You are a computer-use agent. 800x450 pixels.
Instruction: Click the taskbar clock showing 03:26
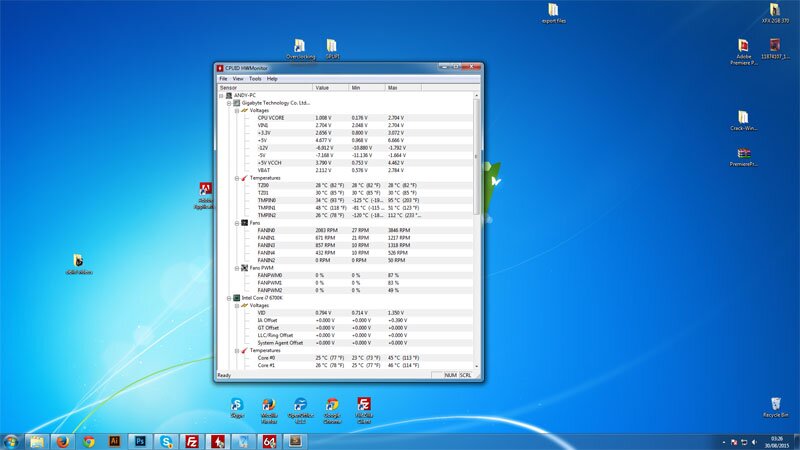777,442
